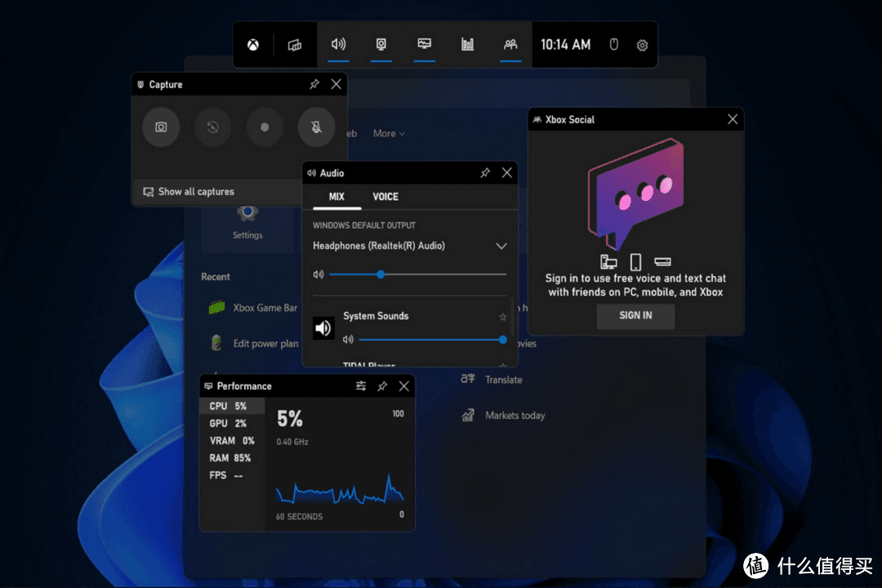Click the Capture widget title icon

tap(140, 84)
